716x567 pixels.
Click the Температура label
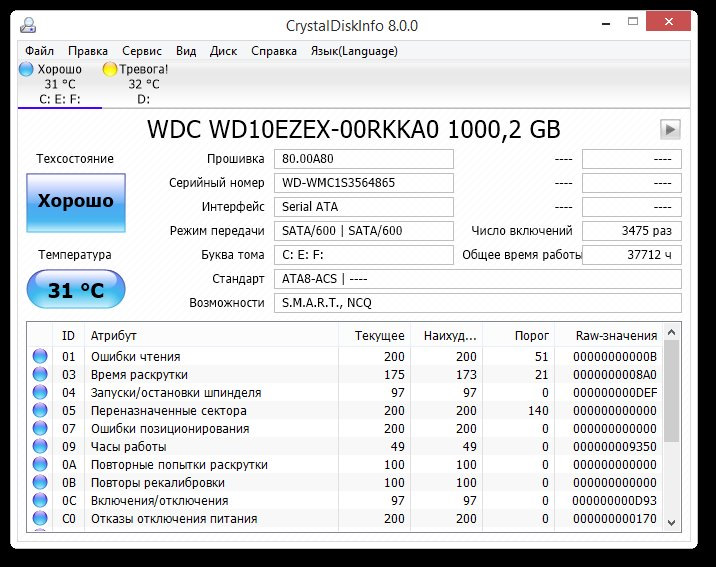(x=75, y=255)
